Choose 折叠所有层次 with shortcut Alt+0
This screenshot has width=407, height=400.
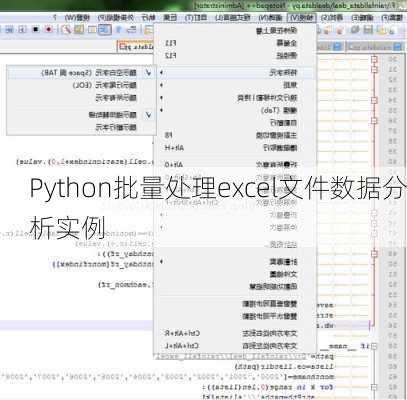click(235, 164)
